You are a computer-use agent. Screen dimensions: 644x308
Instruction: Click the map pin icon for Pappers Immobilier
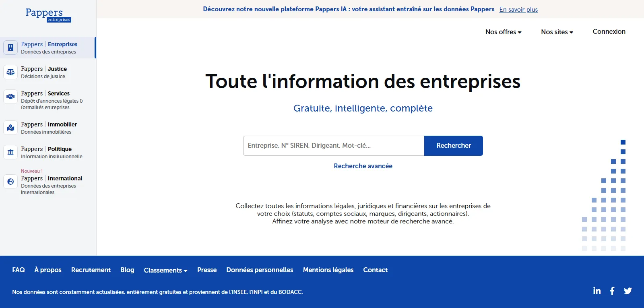pyautogui.click(x=10, y=128)
